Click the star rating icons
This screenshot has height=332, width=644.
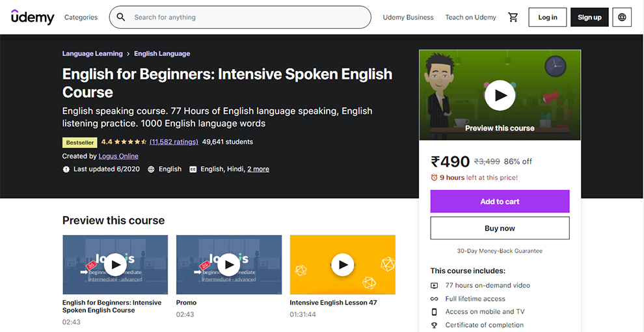[131, 142]
